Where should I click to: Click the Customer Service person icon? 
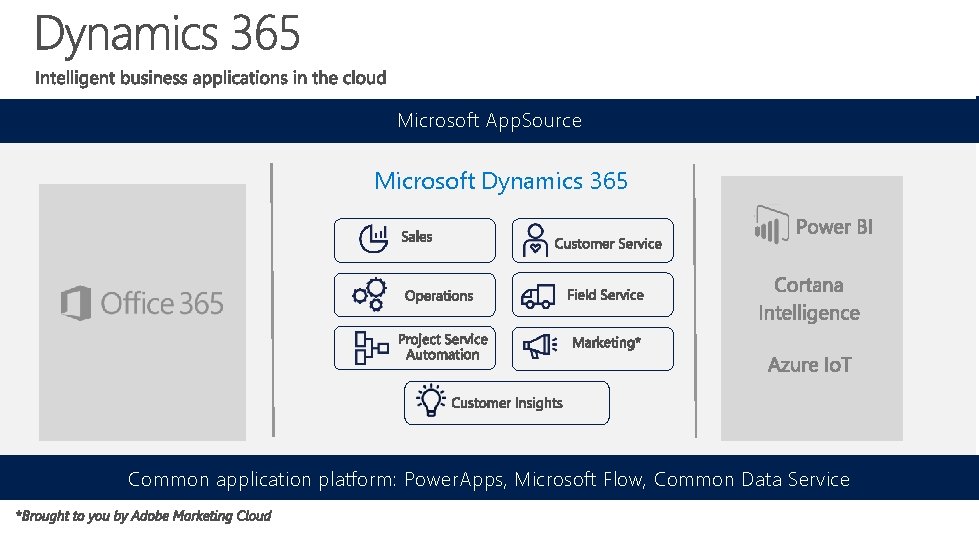(535, 240)
